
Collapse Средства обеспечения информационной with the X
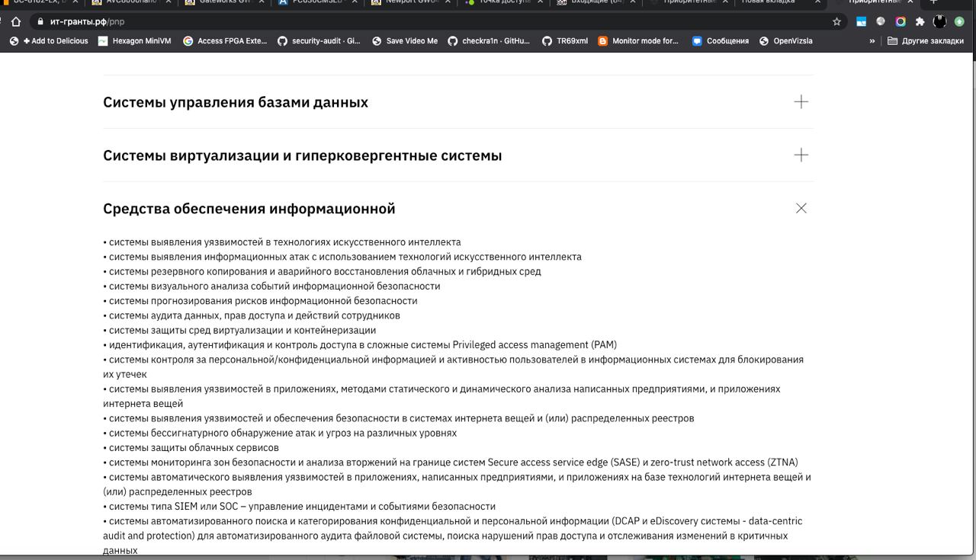[801, 208]
